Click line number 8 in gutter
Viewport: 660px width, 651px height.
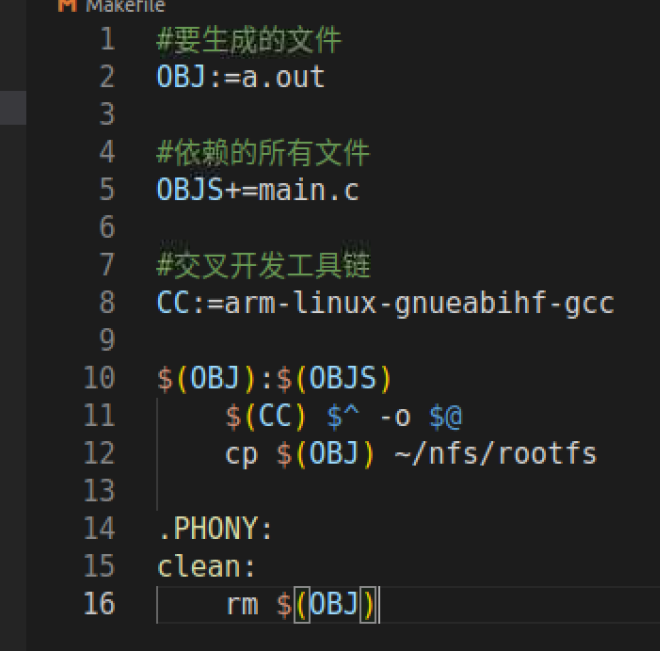(108, 303)
